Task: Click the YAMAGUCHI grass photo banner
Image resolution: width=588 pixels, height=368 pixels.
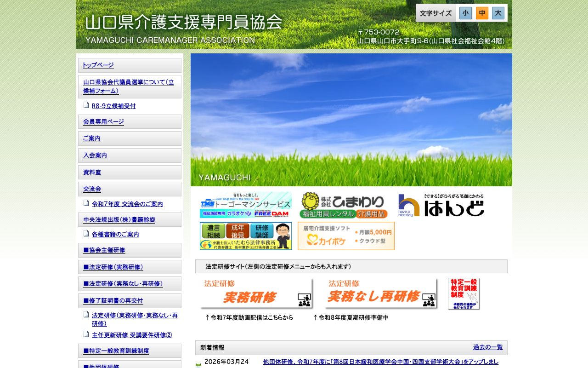Action: pos(351,120)
